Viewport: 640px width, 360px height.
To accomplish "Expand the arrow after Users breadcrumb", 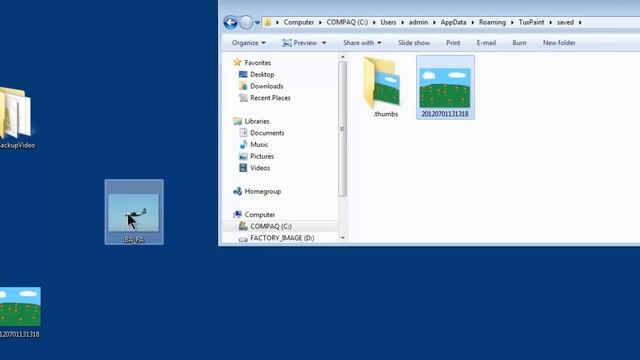I will (402, 22).
